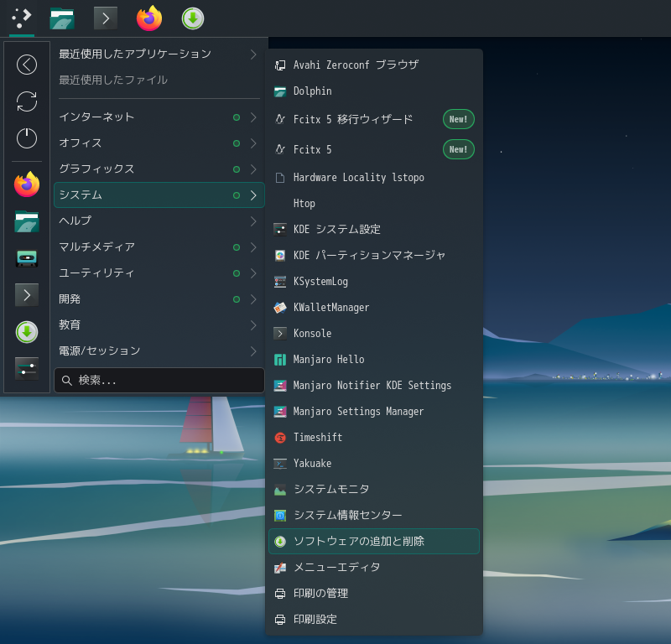This screenshot has height=644, width=671.
Task: Open システム情報センター
Action: (x=373, y=515)
